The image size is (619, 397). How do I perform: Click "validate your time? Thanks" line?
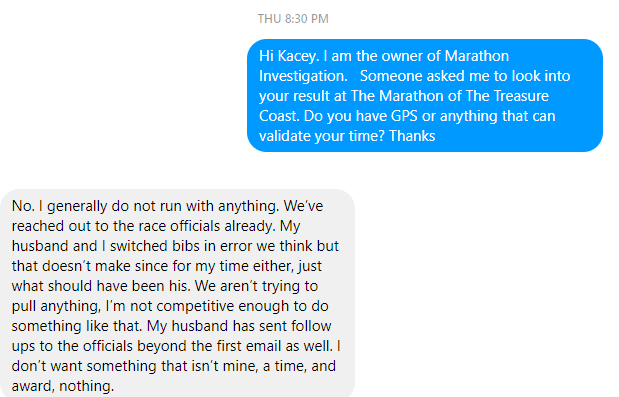(347, 136)
